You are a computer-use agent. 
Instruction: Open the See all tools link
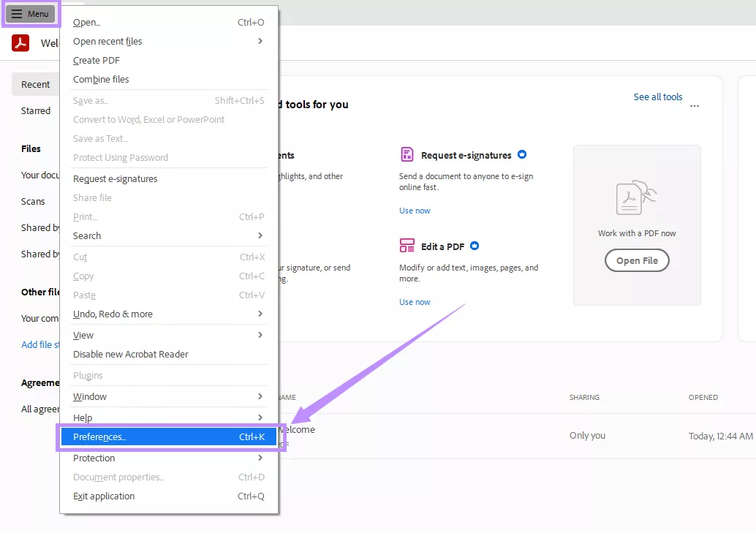click(x=657, y=97)
